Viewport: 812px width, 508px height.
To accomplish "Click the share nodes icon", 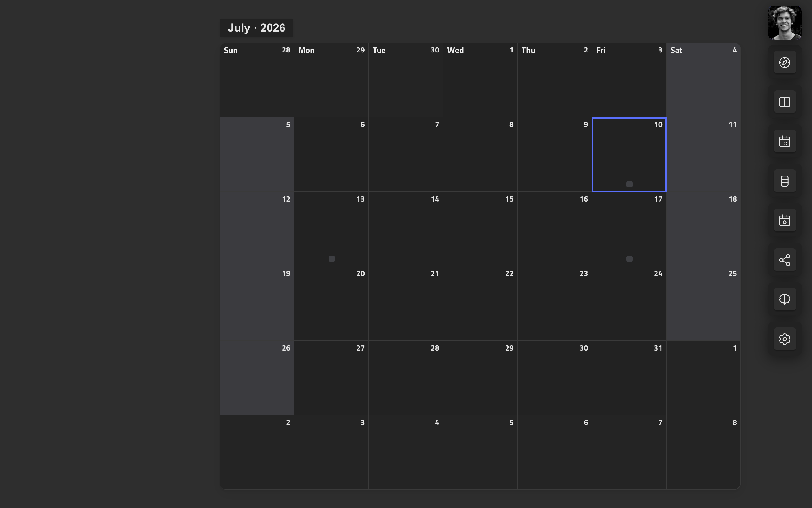I will (x=784, y=260).
